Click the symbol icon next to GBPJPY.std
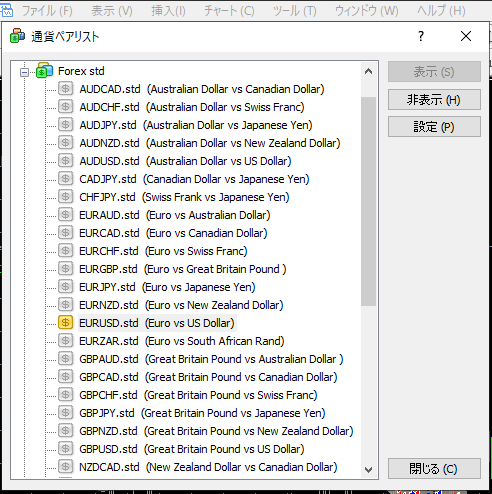This screenshot has width=492, height=494. pyautogui.click(x=66, y=413)
